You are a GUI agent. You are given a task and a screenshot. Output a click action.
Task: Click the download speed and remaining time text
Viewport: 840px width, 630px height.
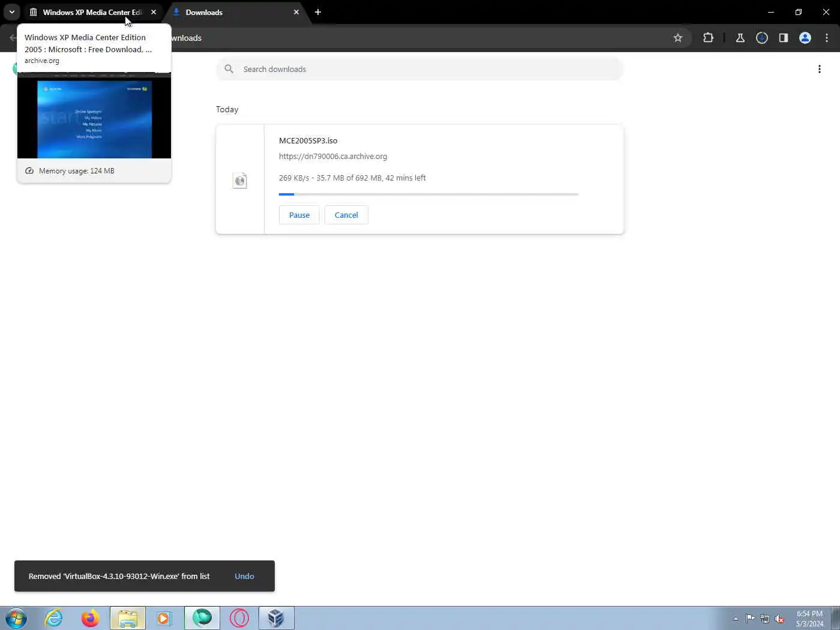(352, 178)
